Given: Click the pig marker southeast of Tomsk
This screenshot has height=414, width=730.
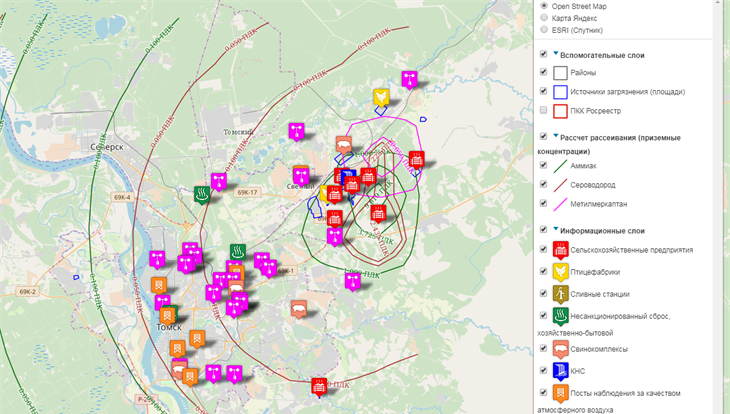Looking at the screenshot, I should pyautogui.click(x=299, y=309).
